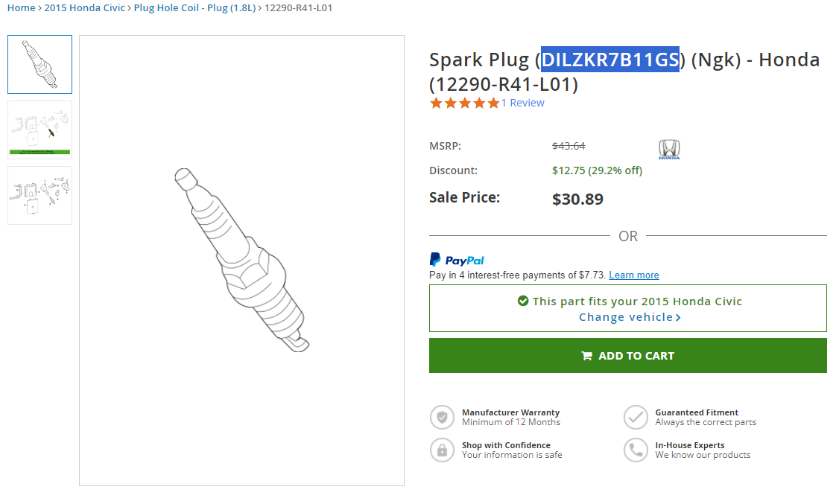Image resolution: width=836 pixels, height=504 pixels.
Task: Click the Shop with Confidence lock icon
Action: tap(442, 450)
